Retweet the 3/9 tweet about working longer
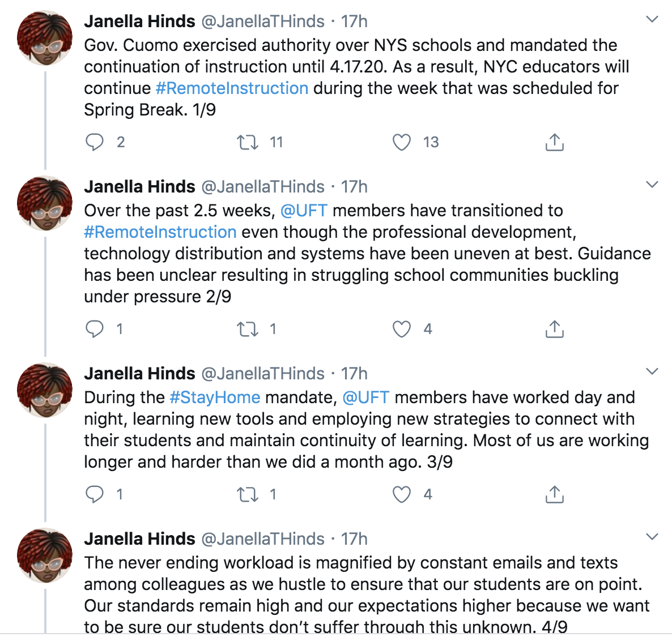The image size is (672, 641). point(247,494)
